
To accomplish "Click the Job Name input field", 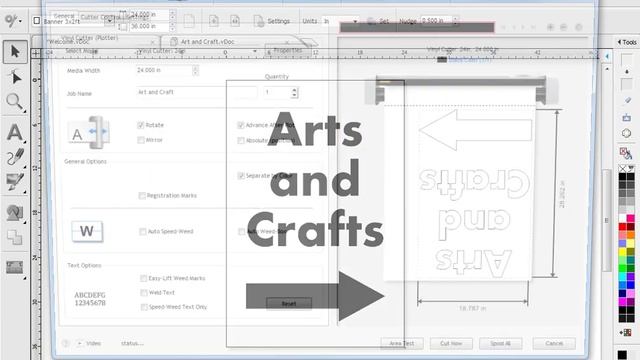I will pyautogui.click(x=196, y=93).
